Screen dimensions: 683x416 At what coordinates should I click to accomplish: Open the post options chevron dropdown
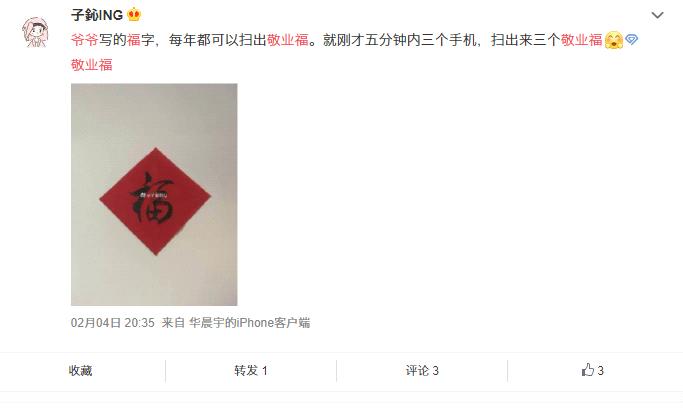click(657, 16)
